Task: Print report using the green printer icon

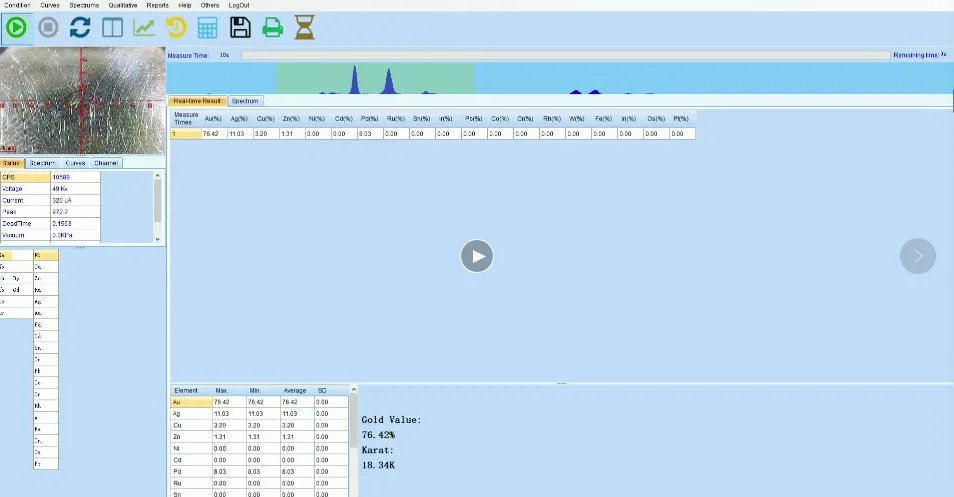Action: coord(273,27)
